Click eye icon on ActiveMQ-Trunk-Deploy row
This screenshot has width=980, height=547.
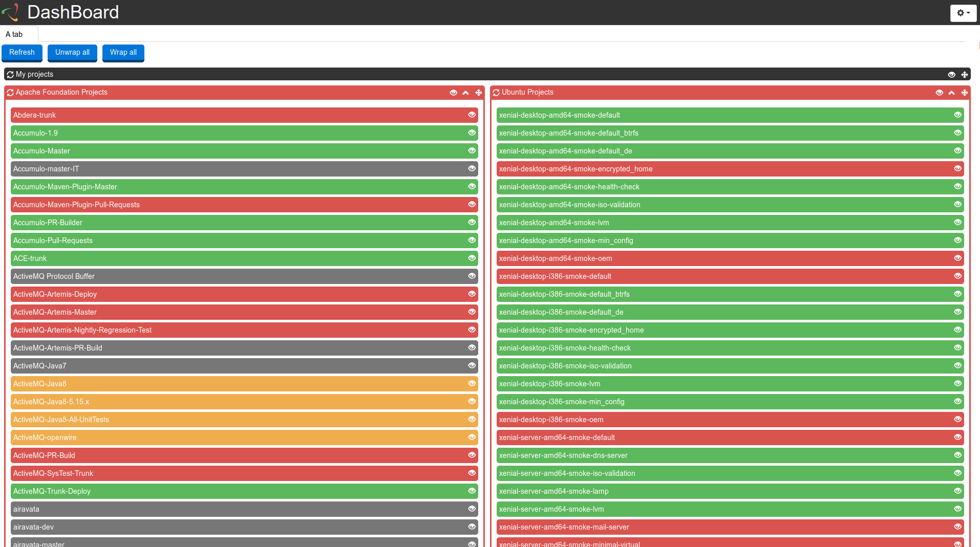472,491
